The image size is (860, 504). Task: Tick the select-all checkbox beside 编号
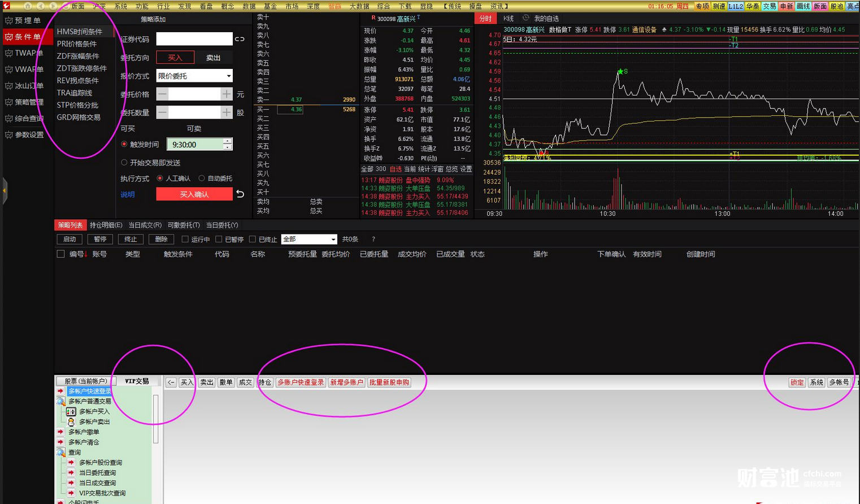point(60,254)
